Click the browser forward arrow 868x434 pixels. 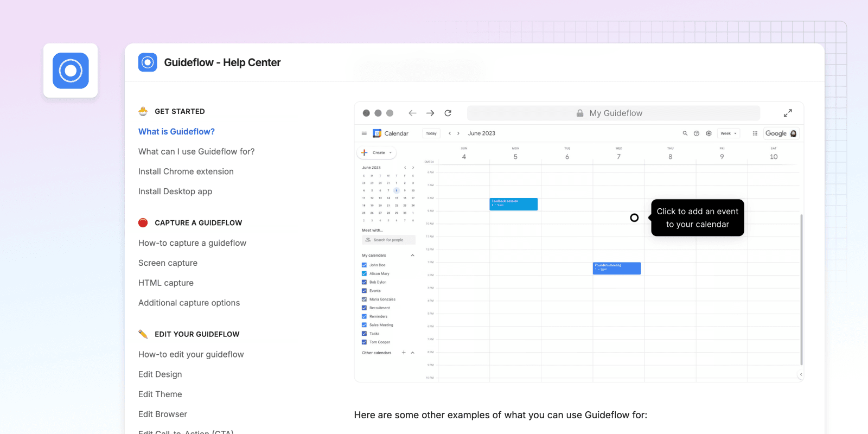point(430,113)
